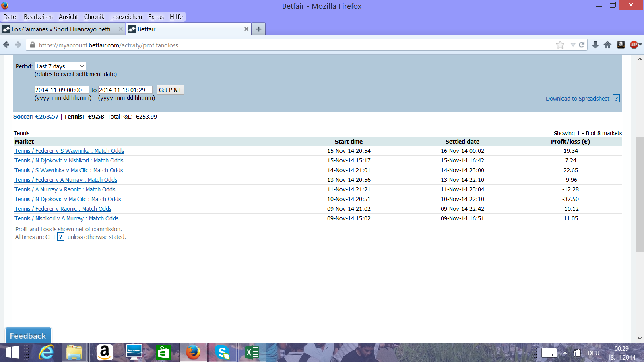
Task: Open the Ansicht menu
Action: click(68, 17)
